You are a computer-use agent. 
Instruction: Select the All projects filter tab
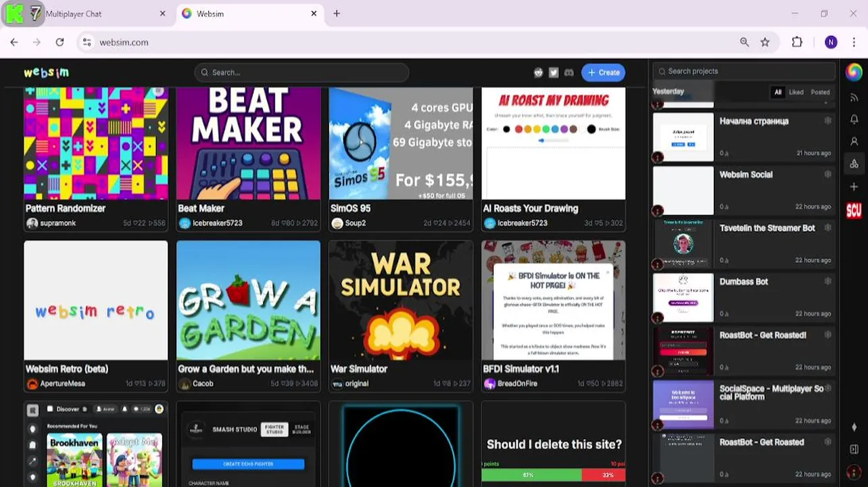pos(778,92)
